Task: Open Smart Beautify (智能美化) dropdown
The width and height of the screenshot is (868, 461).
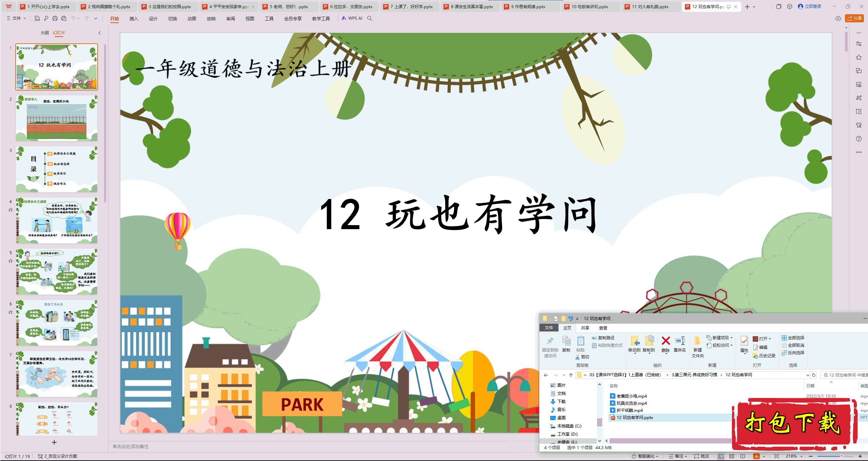Action: (645, 456)
